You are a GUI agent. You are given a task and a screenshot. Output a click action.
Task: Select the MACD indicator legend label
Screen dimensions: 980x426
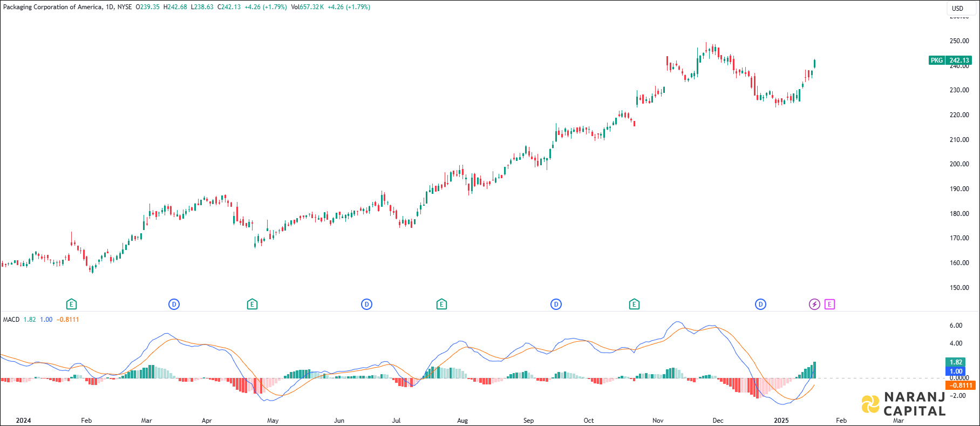tap(11, 320)
